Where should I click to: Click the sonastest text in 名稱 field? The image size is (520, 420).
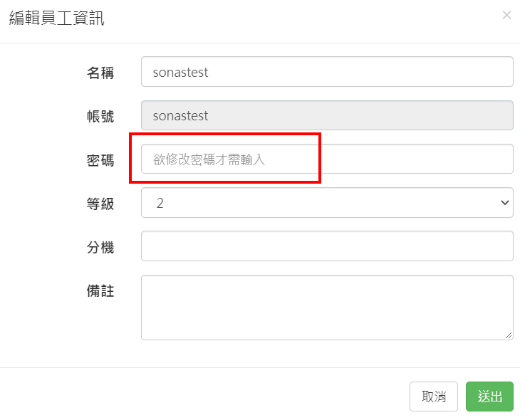tap(180, 72)
